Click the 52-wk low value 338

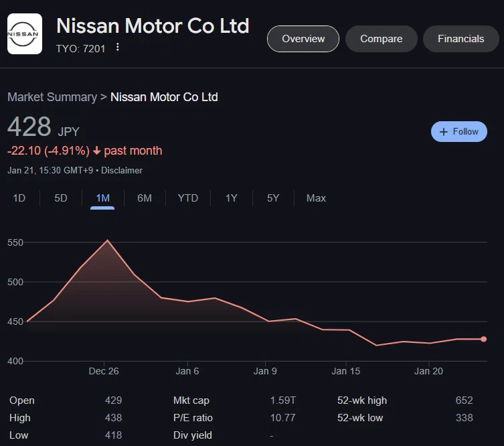click(464, 418)
